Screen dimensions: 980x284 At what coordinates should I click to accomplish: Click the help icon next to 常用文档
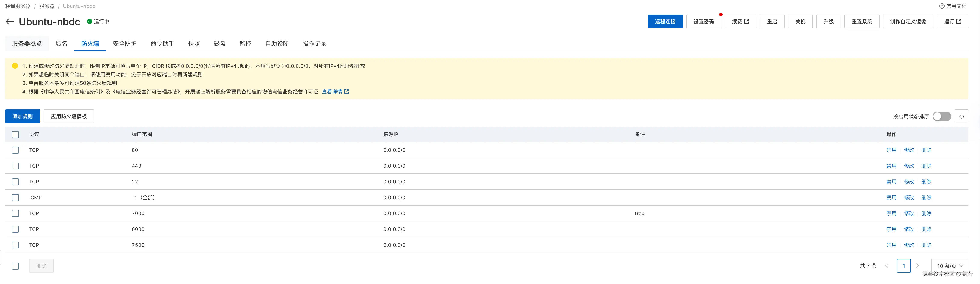tap(942, 6)
